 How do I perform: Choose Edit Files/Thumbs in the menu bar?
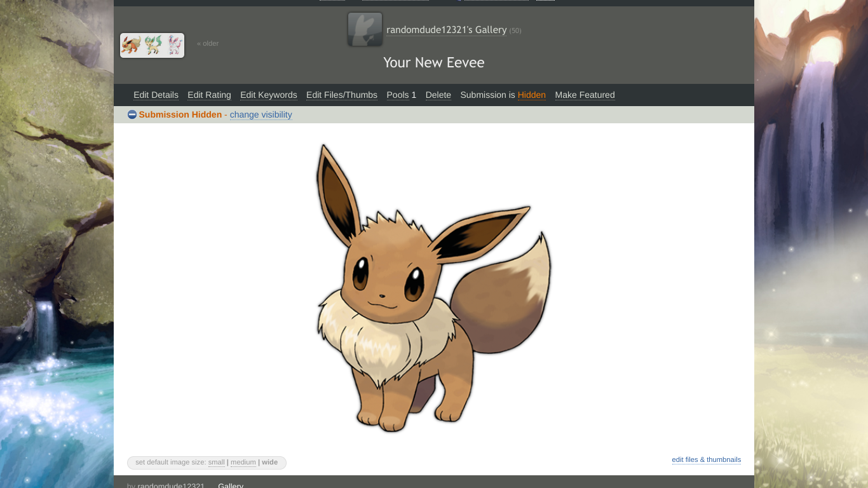341,95
